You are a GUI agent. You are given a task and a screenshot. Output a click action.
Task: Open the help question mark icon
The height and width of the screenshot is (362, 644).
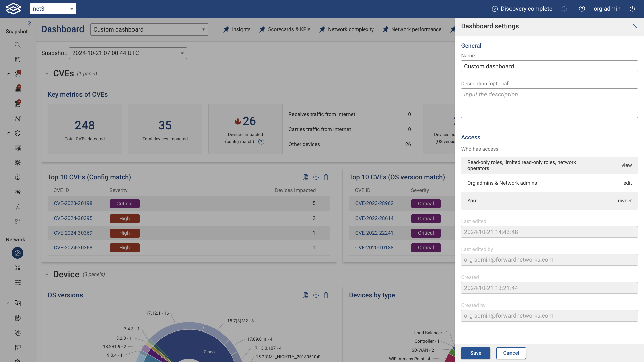(582, 9)
